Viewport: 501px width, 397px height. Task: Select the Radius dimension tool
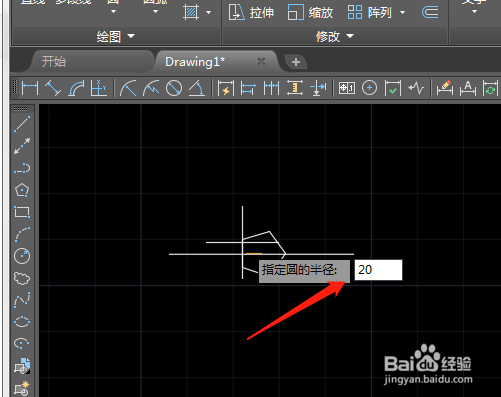128,89
